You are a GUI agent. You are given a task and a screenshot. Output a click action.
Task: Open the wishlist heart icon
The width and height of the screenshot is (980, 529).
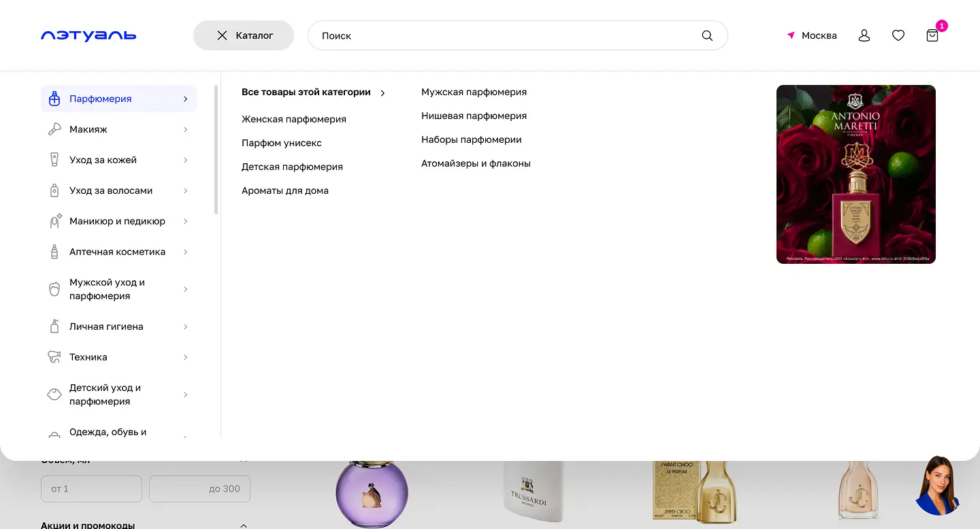click(x=898, y=35)
